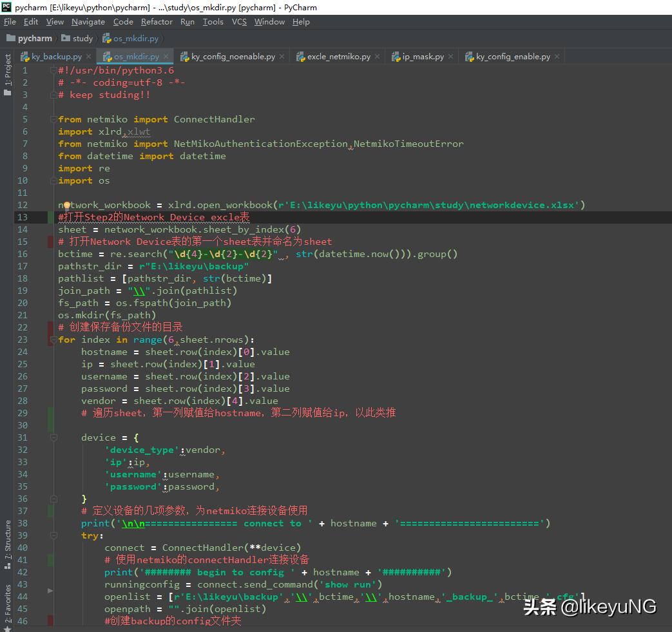Screen dimensions: 672x632
Task: Click 'E:\likeyu\backup' path string on line 17
Action: 194,267
